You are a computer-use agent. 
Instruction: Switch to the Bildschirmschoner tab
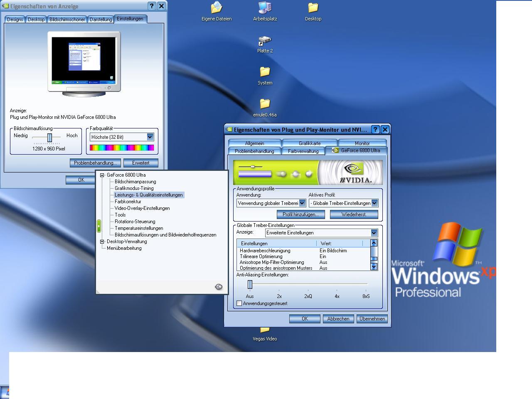pyautogui.click(x=67, y=20)
